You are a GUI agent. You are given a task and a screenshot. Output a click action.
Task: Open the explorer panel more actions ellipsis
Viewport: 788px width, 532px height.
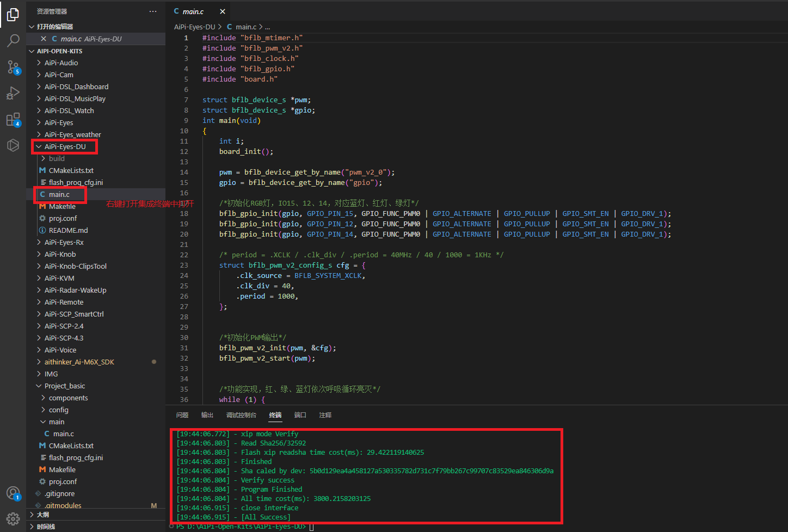153,11
